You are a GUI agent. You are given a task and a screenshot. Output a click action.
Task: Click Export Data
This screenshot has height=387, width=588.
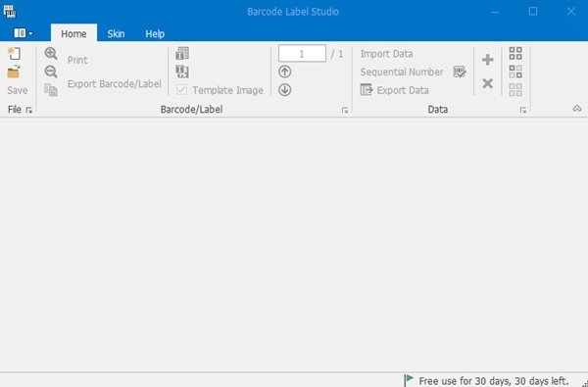pyautogui.click(x=395, y=90)
